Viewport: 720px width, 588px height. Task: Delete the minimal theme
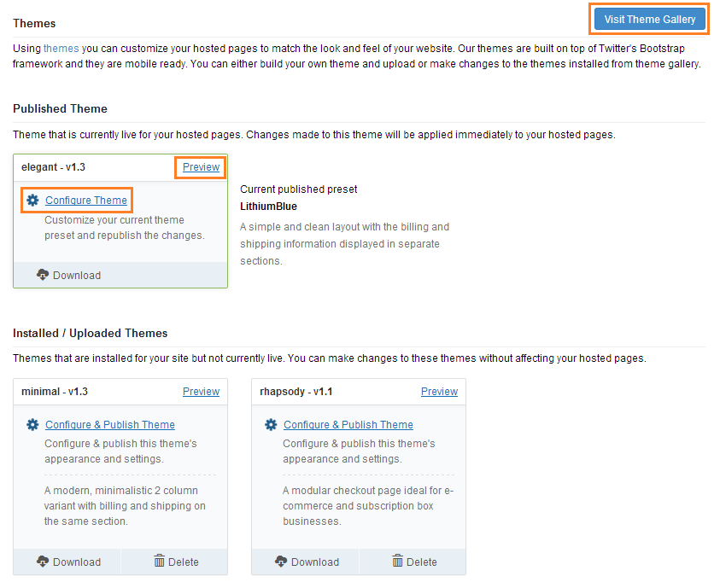[x=183, y=562]
